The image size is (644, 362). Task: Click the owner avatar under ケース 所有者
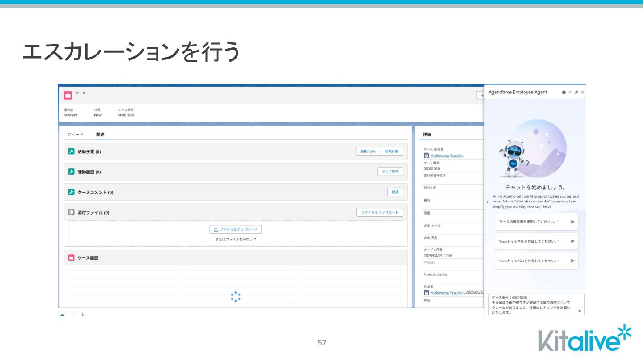coord(426,156)
